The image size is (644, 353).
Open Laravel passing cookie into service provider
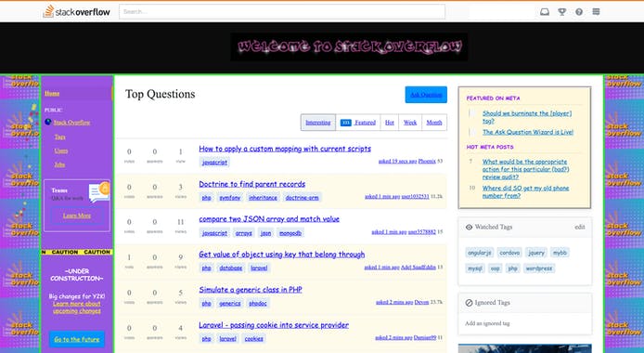[274, 325]
